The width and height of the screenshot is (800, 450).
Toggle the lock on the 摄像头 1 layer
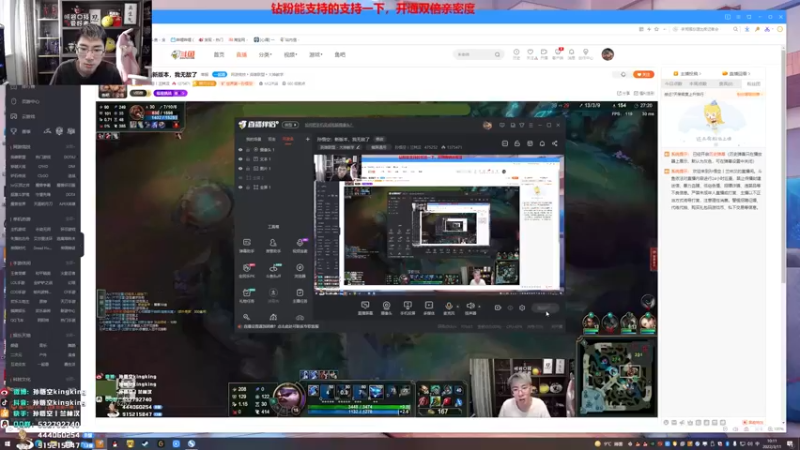pyautogui.click(x=248, y=149)
